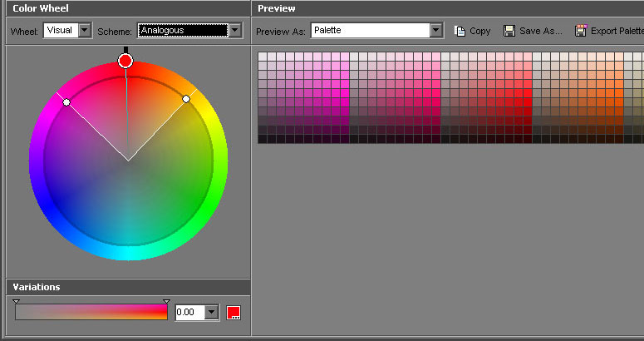The width and height of the screenshot is (644, 341).
Task: Click the Export Palette icon
Action: tap(581, 31)
